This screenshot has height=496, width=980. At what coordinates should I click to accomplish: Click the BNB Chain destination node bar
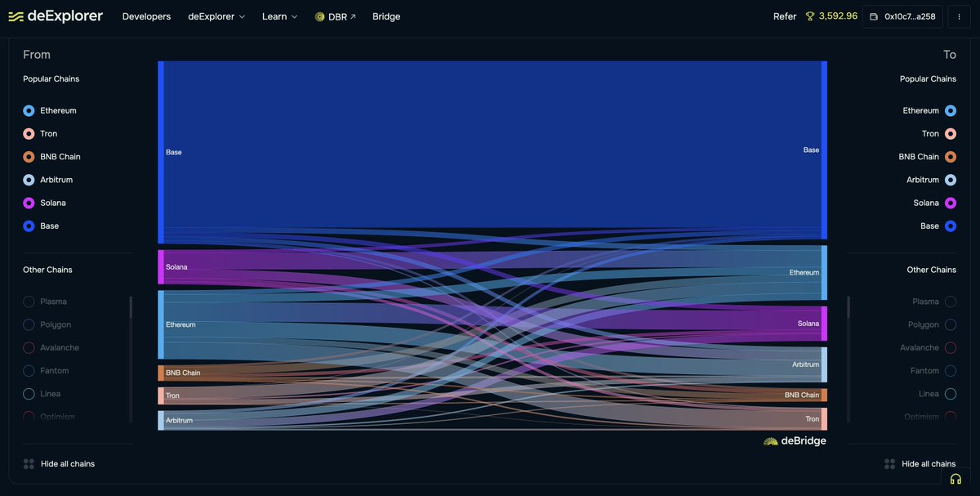pyautogui.click(x=824, y=395)
